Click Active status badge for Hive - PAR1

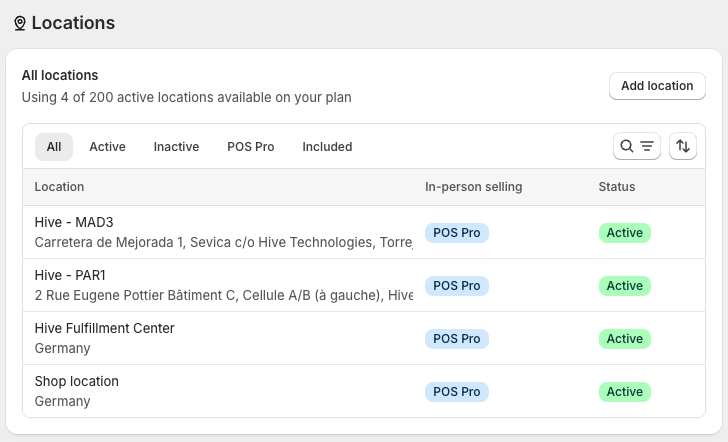tap(625, 286)
